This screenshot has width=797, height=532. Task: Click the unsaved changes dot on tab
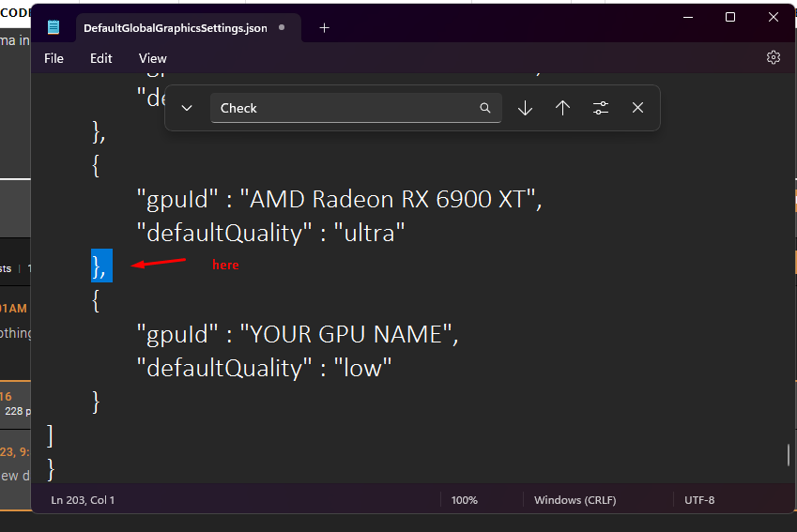282,27
